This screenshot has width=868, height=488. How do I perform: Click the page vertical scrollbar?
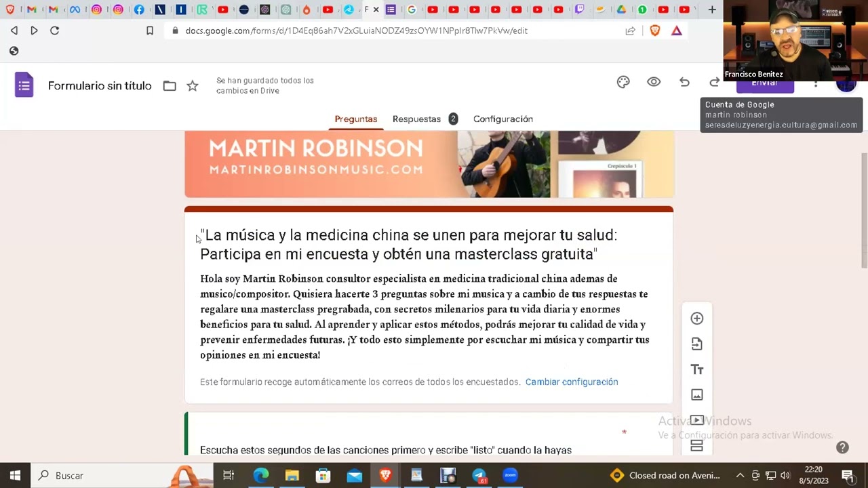pos(863,210)
